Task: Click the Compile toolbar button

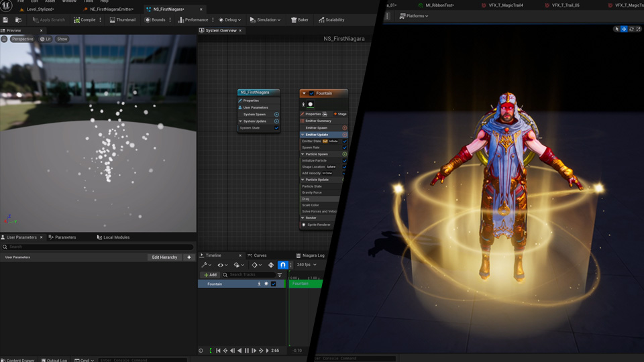Action: 85,20
